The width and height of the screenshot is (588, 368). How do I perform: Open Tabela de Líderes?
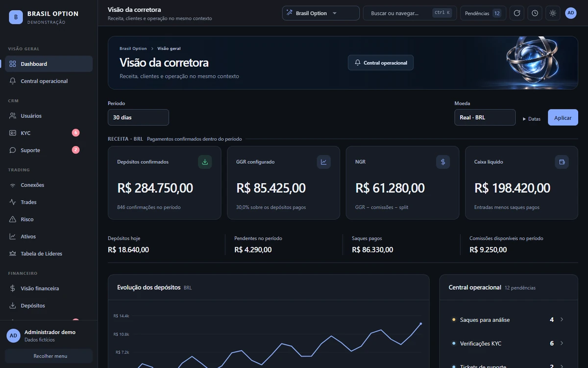click(x=49, y=254)
